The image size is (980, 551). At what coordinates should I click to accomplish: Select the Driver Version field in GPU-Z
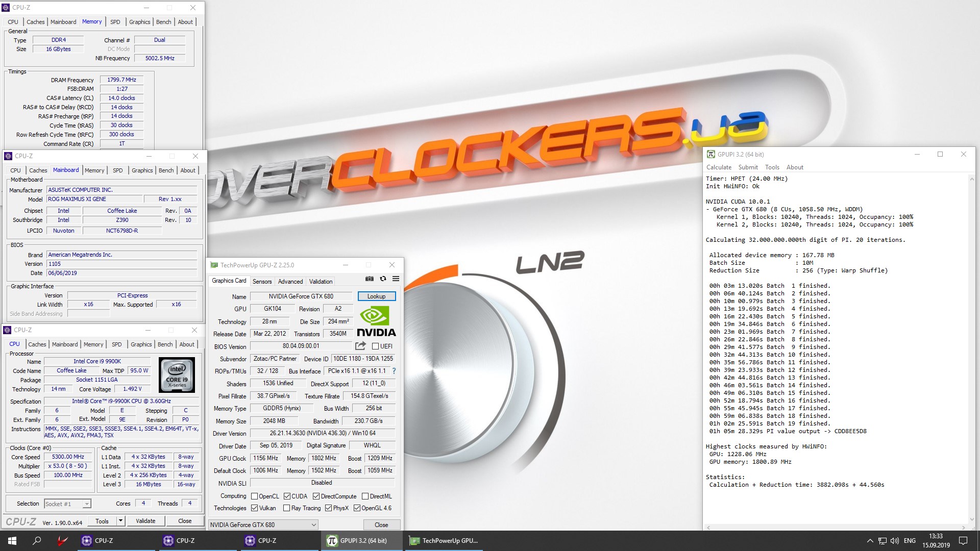tap(323, 433)
